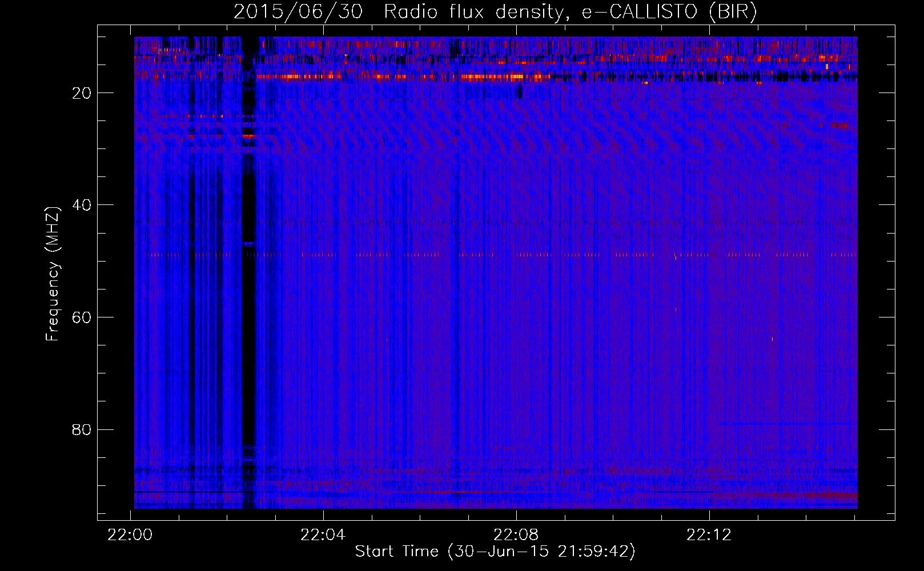Click the '22:12' time tick label
Screen dimensions: 924x571
709,534
